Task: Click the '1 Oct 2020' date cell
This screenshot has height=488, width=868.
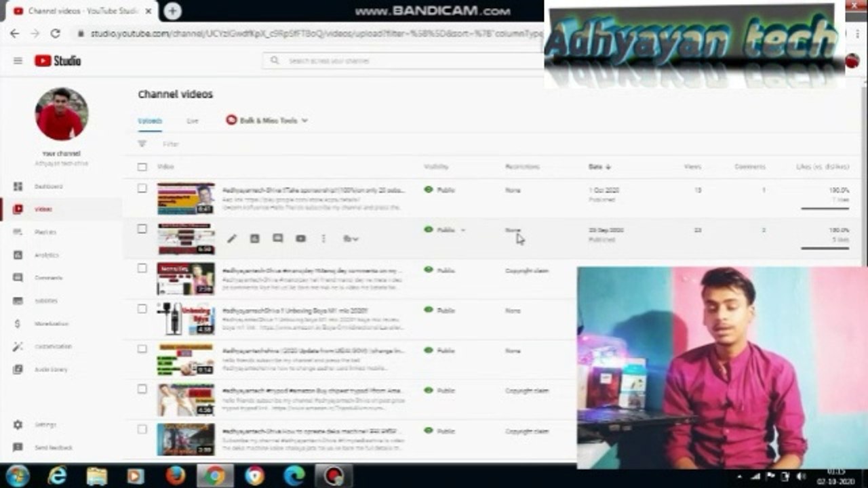Action: [604, 190]
